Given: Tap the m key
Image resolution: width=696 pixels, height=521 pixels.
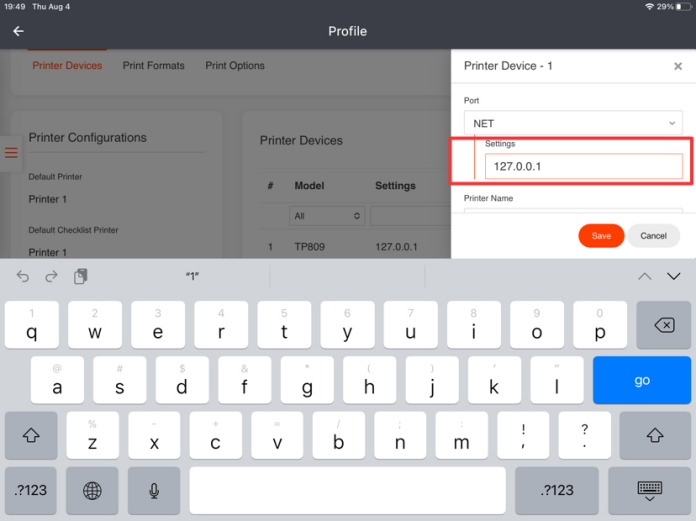Looking at the screenshot, I should [461, 435].
